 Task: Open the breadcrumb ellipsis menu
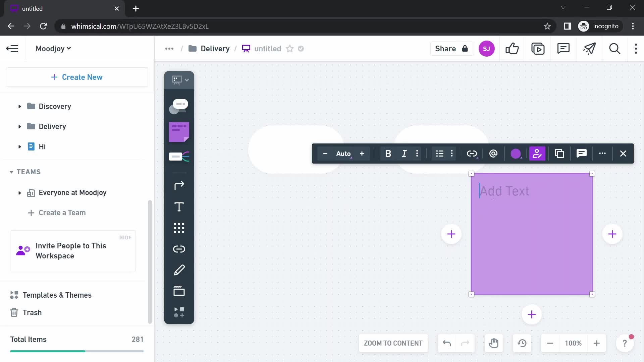[x=169, y=49]
